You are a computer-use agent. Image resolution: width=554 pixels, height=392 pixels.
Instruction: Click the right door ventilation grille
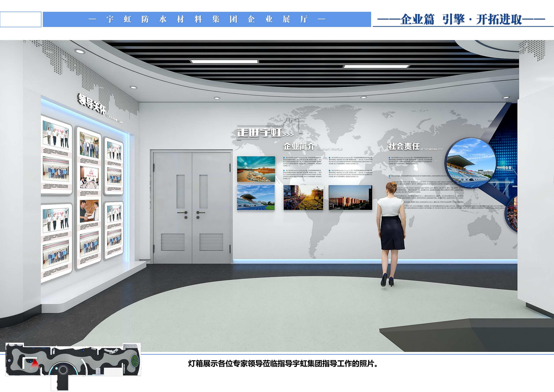coord(211,242)
